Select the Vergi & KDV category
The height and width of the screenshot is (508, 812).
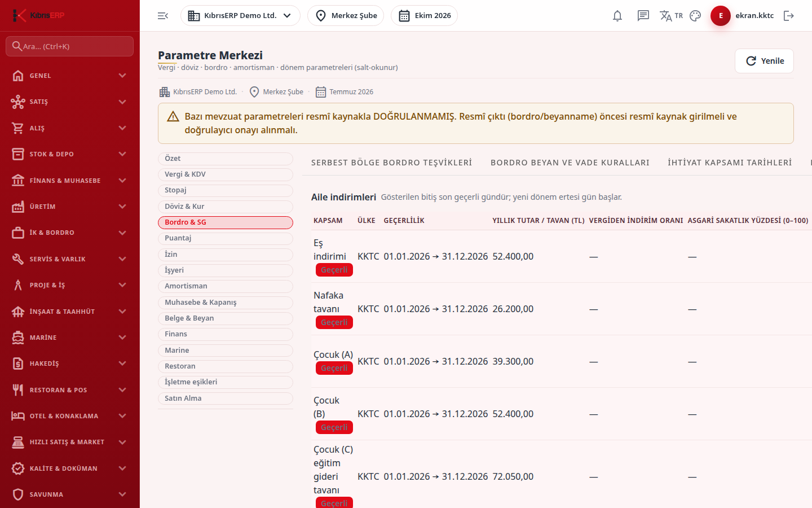(226, 174)
